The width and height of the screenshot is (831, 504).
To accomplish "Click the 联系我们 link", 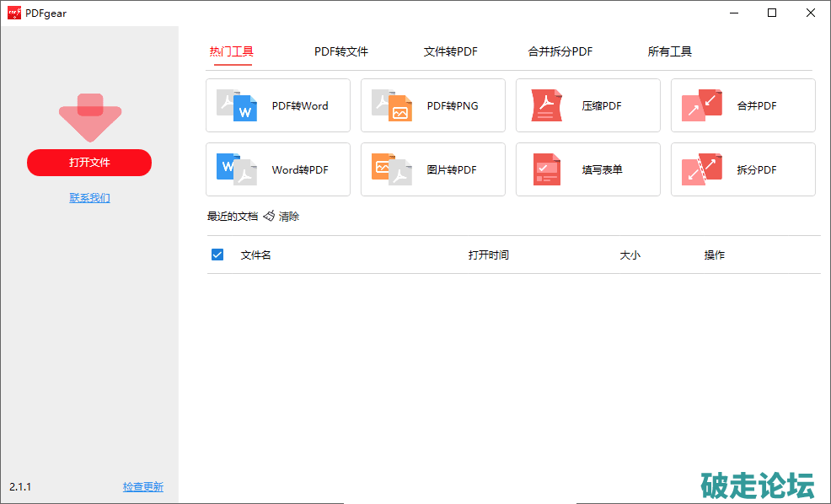I will pos(89,198).
